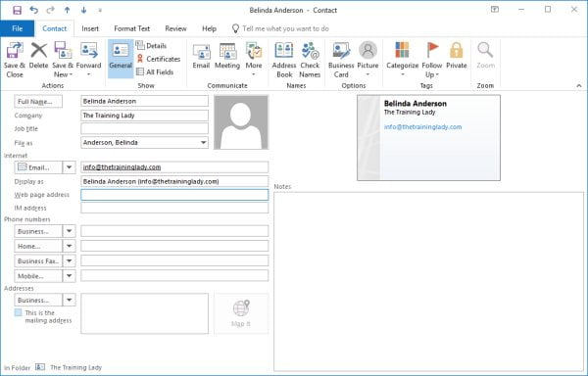Open the address type dropdown arrow
This screenshot has height=376, width=588.
pos(69,300)
